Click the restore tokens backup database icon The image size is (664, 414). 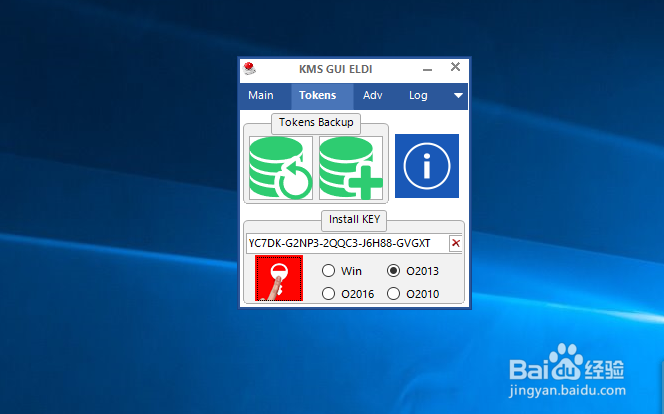click(281, 168)
